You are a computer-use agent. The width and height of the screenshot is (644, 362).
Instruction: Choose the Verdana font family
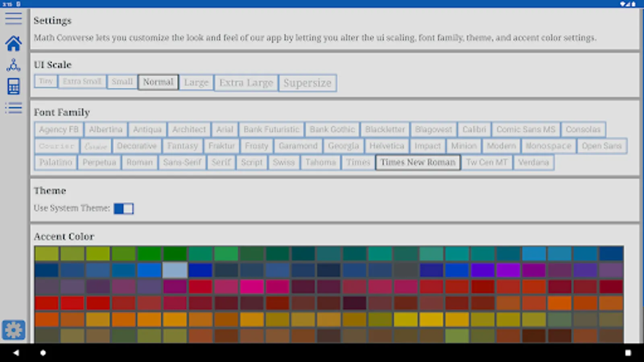[534, 162]
